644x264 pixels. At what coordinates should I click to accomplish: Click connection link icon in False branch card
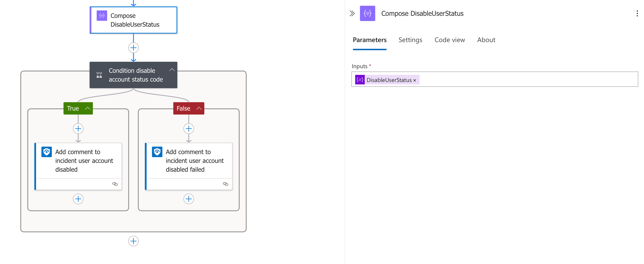[226, 184]
